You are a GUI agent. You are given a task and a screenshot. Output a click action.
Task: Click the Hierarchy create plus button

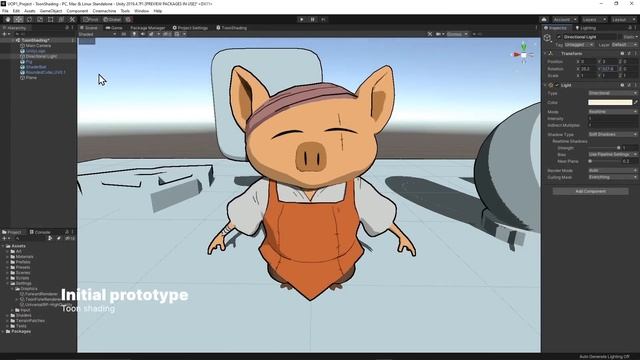tap(4, 34)
